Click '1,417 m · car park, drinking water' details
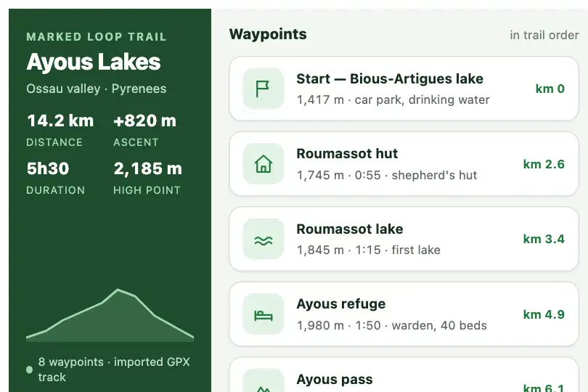 tap(393, 99)
